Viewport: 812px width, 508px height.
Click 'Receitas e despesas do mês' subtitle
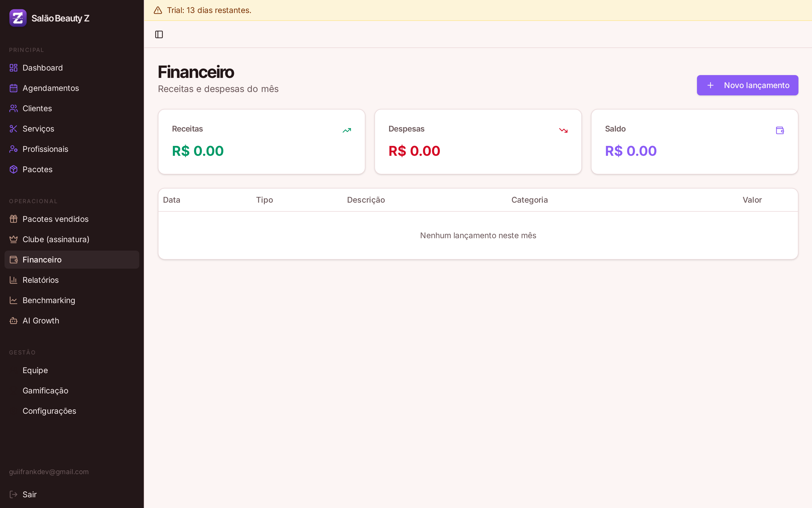click(x=218, y=89)
